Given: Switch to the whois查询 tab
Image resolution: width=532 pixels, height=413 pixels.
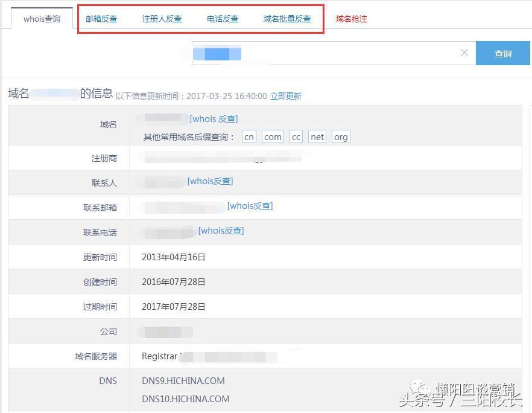Looking at the screenshot, I should coord(42,19).
